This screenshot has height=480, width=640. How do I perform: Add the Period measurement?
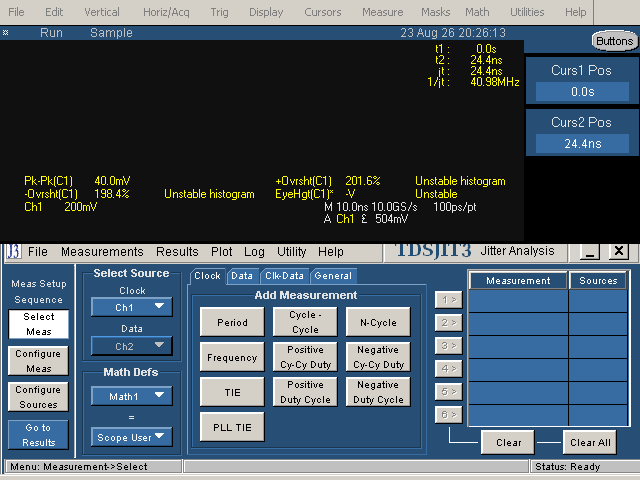click(x=232, y=322)
